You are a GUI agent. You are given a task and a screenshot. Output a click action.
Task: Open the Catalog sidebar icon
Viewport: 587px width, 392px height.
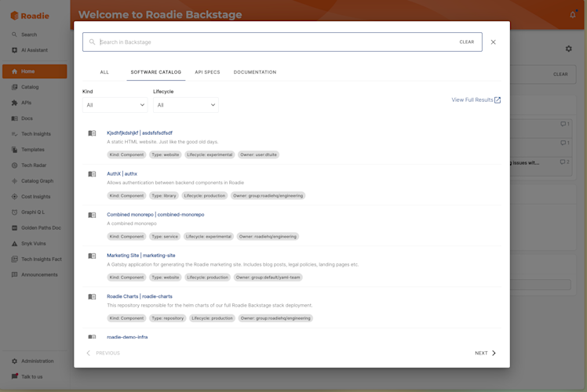pyautogui.click(x=14, y=87)
